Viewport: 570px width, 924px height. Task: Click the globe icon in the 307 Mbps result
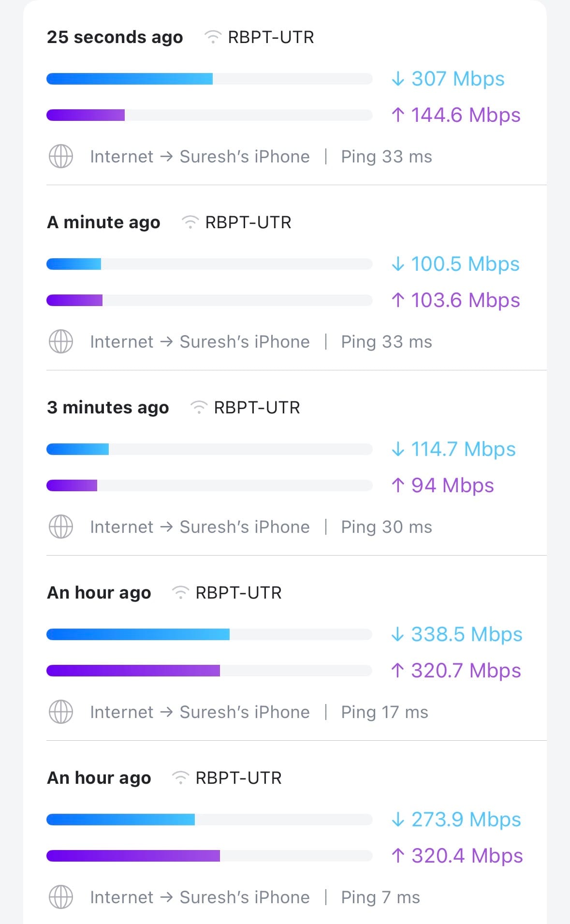pos(61,156)
